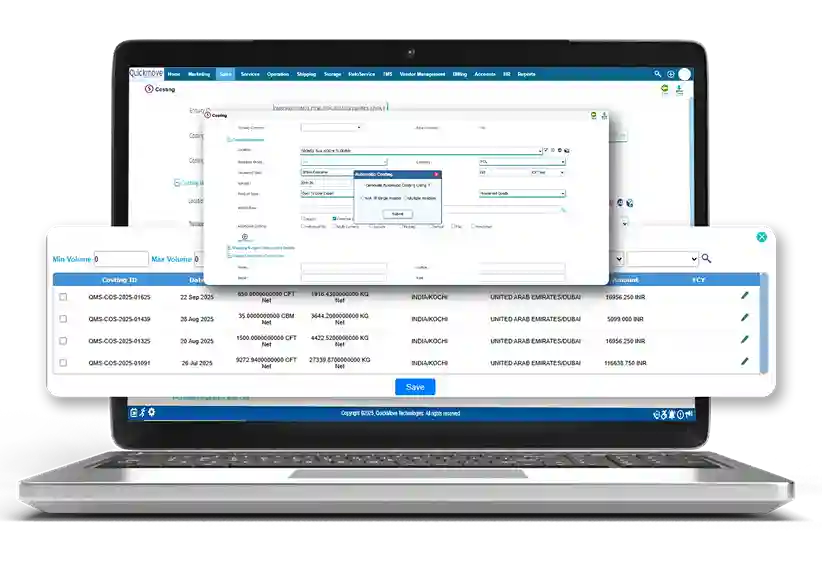822x570 pixels.
Task: Open the Shipping menu
Action: tap(306, 74)
